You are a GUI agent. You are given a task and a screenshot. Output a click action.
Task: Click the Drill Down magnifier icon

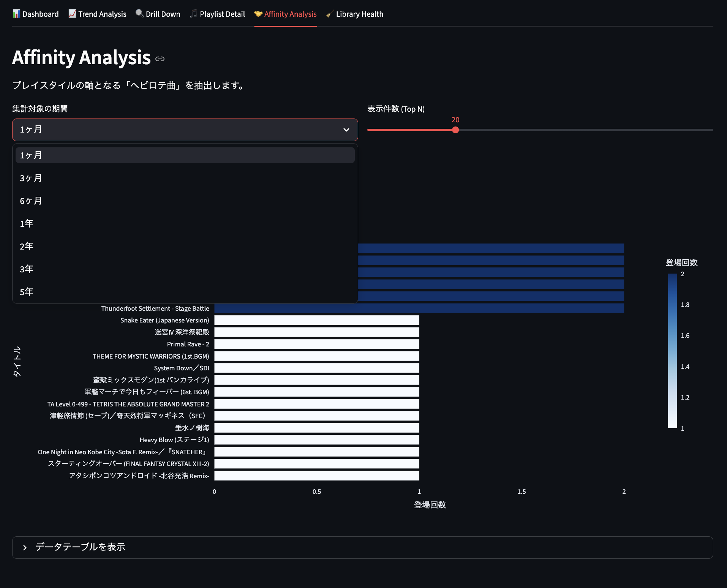(x=140, y=14)
